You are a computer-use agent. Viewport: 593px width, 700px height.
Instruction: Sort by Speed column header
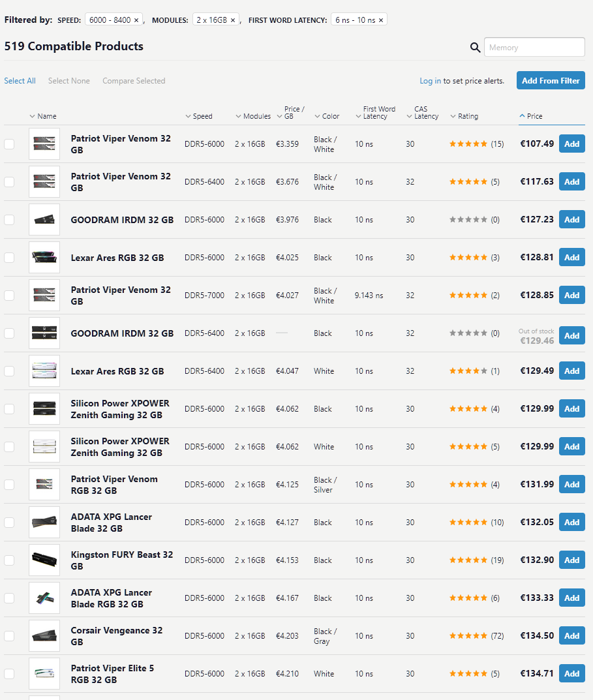click(x=199, y=116)
